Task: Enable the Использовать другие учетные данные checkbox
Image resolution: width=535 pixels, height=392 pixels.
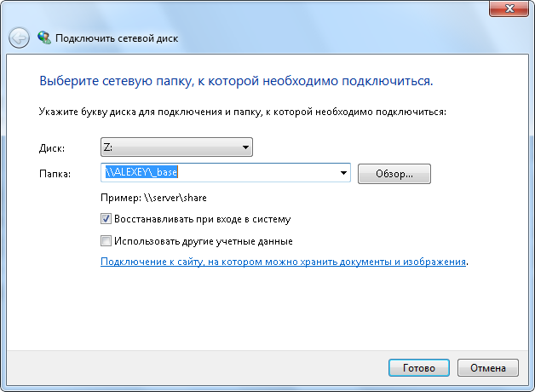Action: [x=106, y=241]
